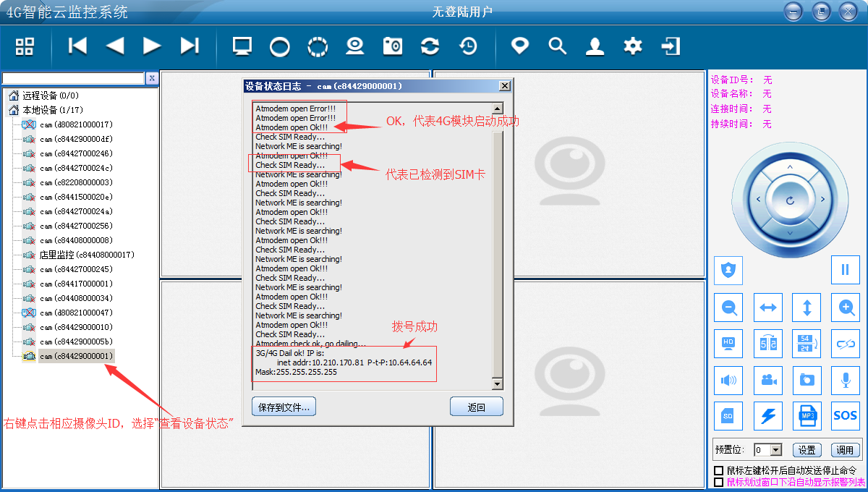Enable 鼠标划过窗口下沿自动显示报警列表 checkbox
The width and height of the screenshot is (868, 492).
pyautogui.click(x=719, y=482)
